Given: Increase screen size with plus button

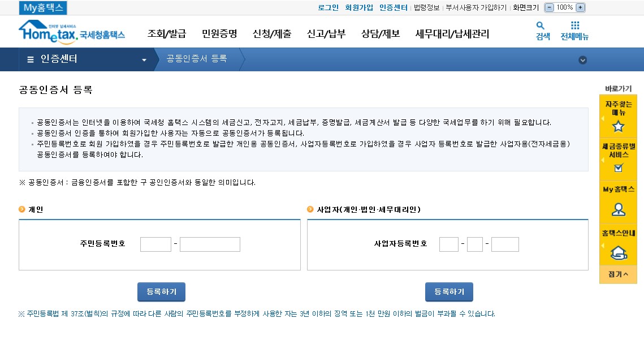Looking at the screenshot, I should [580, 7].
